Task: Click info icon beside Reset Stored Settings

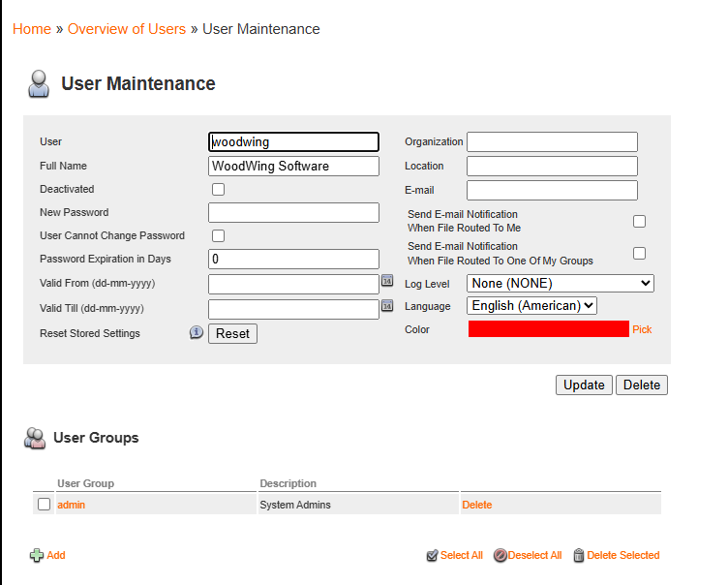Action: 197,332
